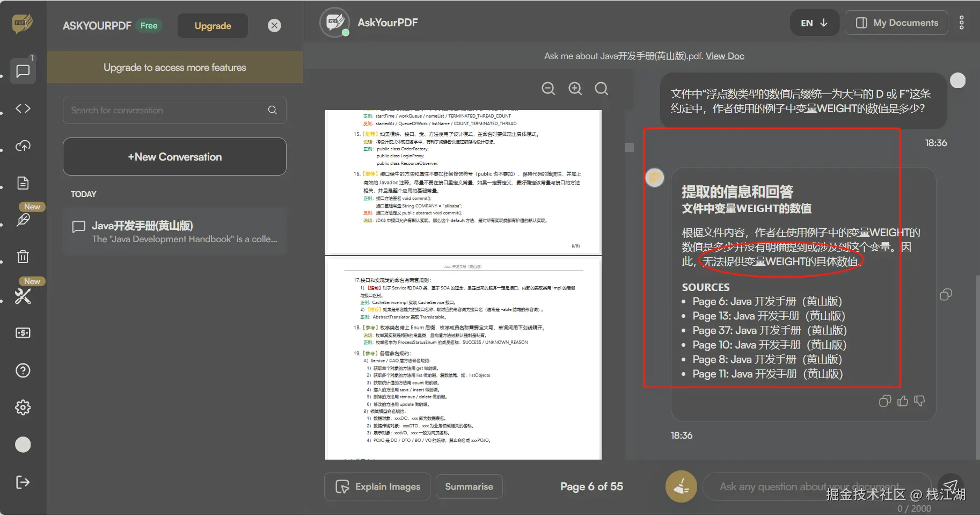Open the EN language dropdown
The width and height of the screenshot is (980, 516).
814,23
